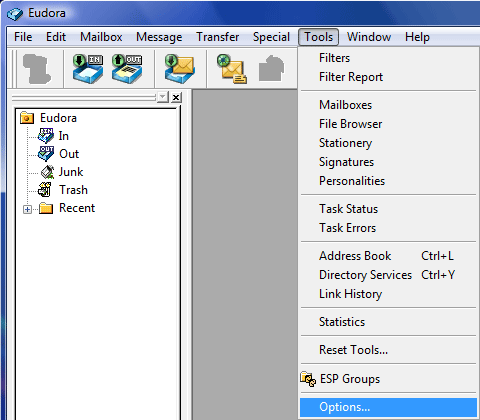Open the Help menu

[x=417, y=37]
